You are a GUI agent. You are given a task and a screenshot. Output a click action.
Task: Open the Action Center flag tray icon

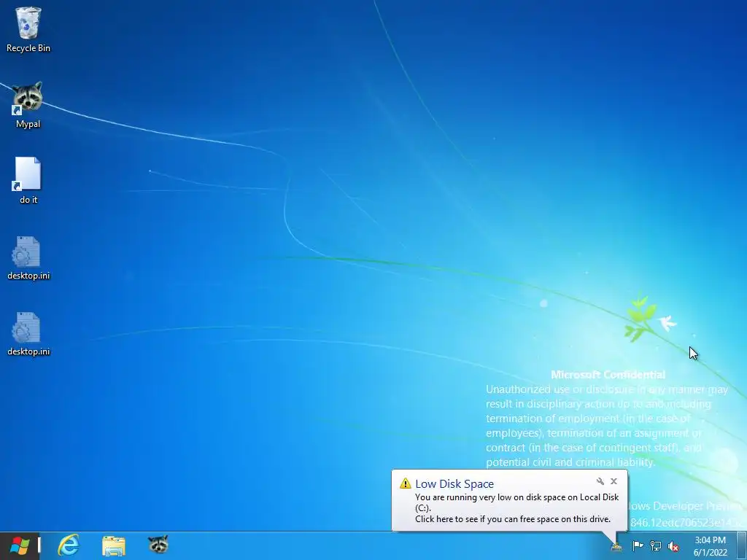[x=638, y=545]
